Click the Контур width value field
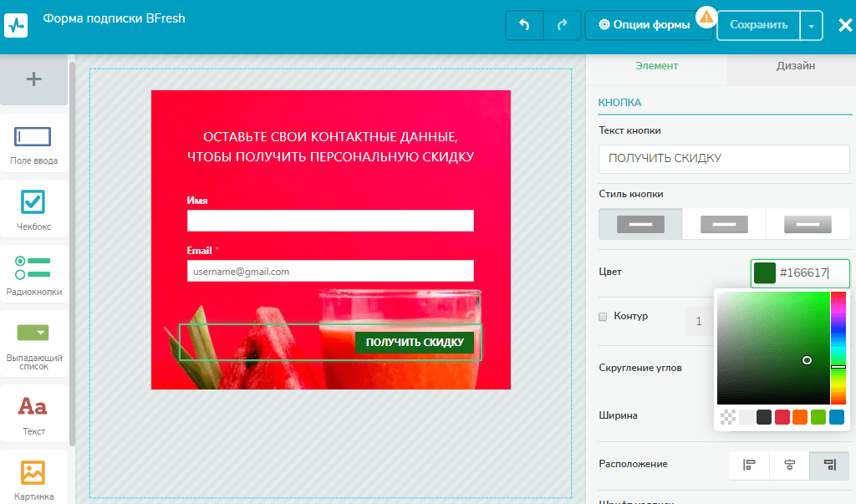Screen dimensions: 856x504 tap(700, 321)
